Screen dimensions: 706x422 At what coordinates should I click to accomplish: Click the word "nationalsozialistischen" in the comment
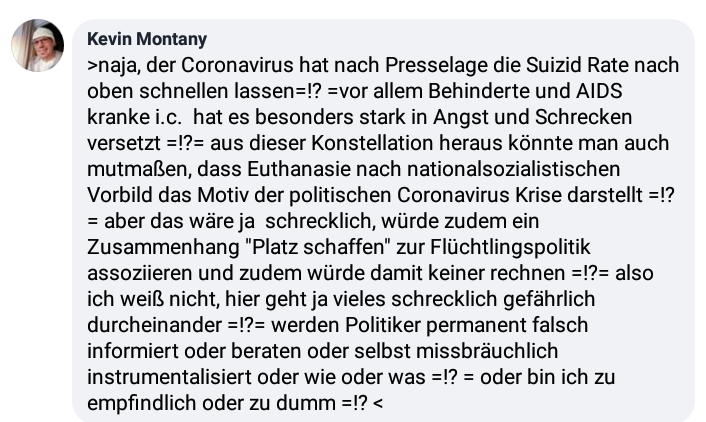point(513,169)
